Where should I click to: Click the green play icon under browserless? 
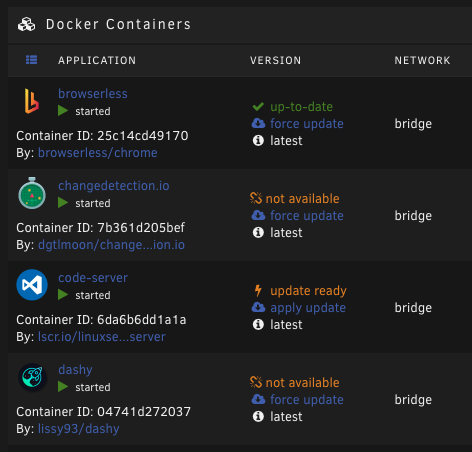(x=63, y=111)
